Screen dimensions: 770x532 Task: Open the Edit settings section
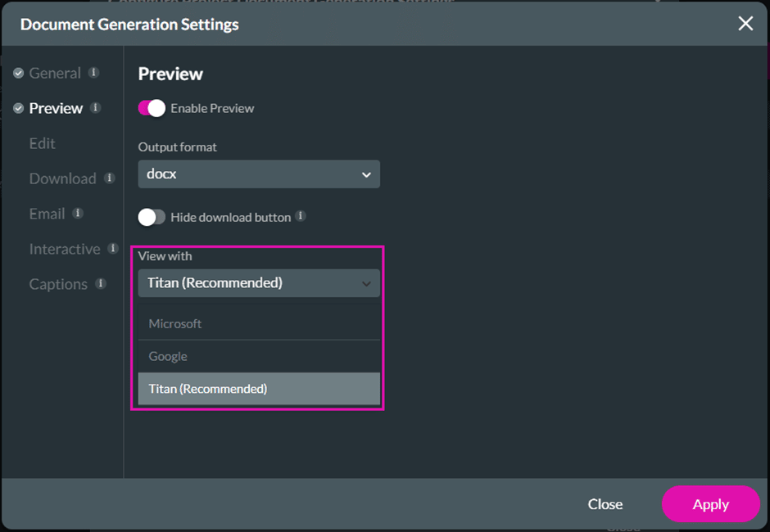[x=43, y=143]
